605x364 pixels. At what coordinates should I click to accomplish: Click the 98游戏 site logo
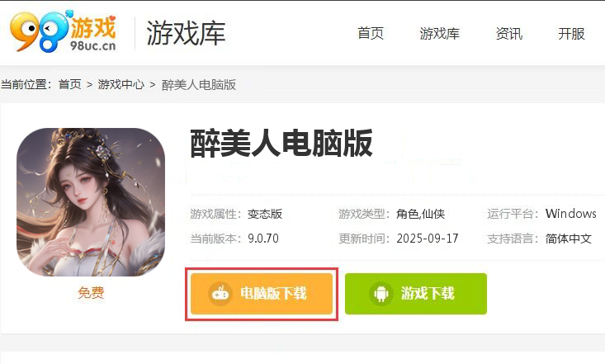pyautogui.click(x=63, y=32)
